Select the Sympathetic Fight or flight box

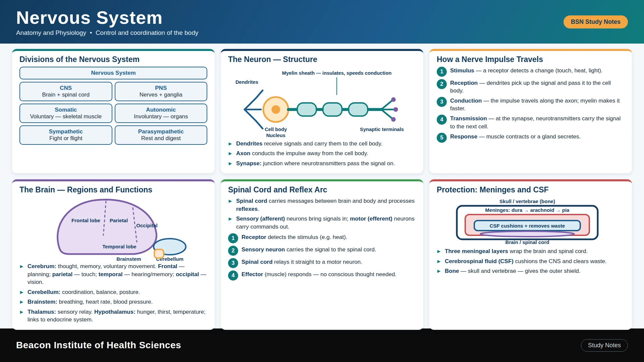(x=66, y=135)
